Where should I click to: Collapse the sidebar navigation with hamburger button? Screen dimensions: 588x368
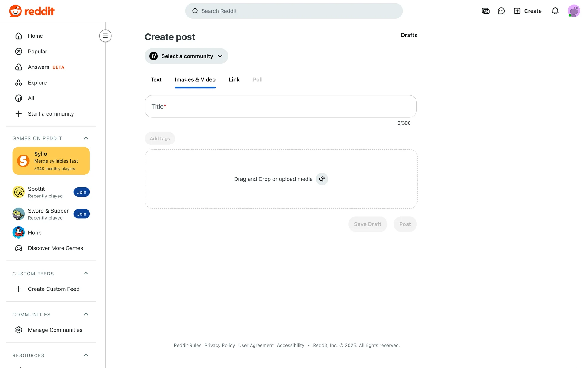point(105,36)
